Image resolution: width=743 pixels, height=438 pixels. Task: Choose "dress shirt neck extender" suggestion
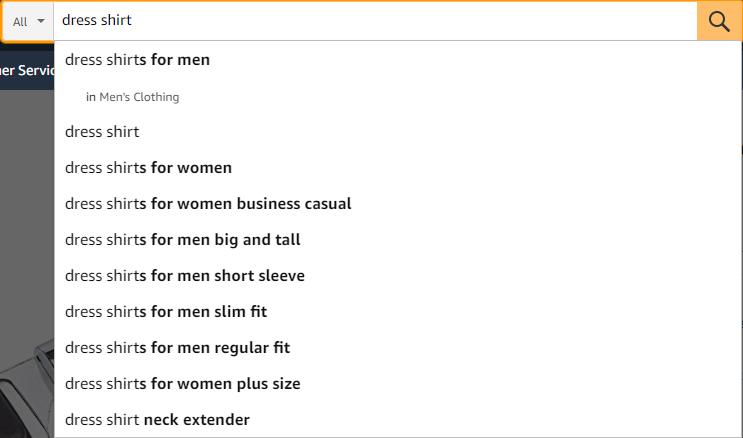(157, 420)
